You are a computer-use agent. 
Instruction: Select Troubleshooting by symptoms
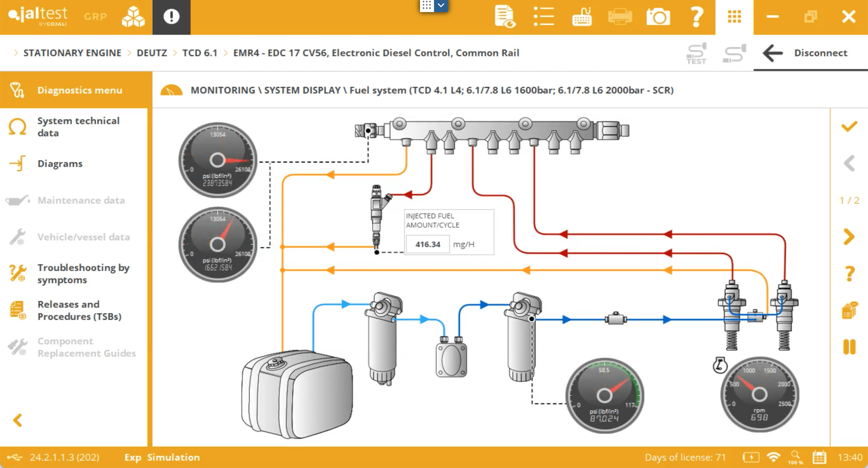(x=83, y=273)
